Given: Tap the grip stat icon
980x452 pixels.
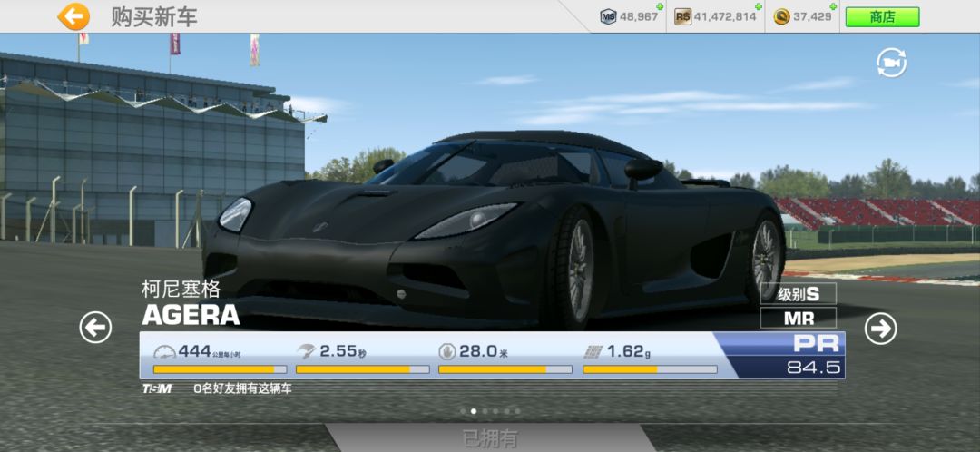Looking at the screenshot, I should pyautogui.click(x=593, y=352).
